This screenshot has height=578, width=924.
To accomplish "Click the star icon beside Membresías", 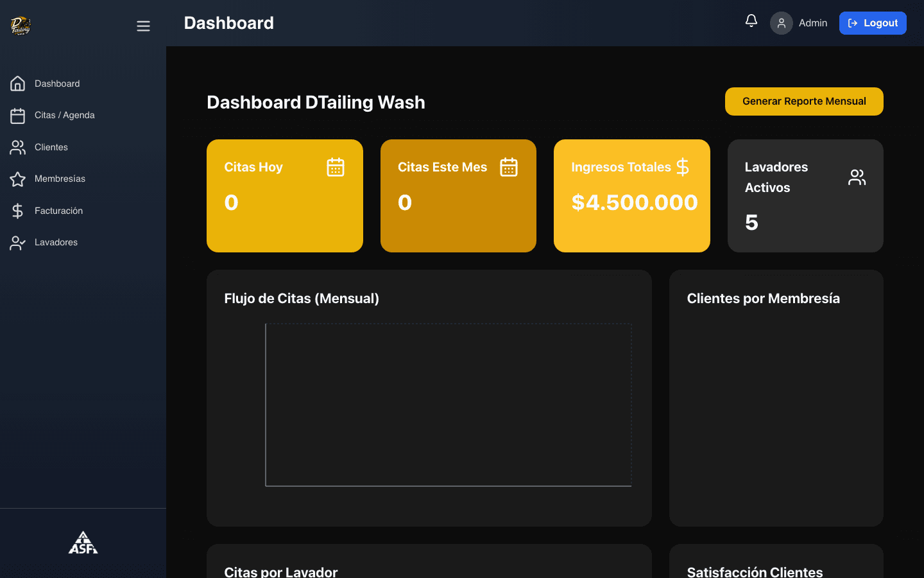I will (18, 179).
